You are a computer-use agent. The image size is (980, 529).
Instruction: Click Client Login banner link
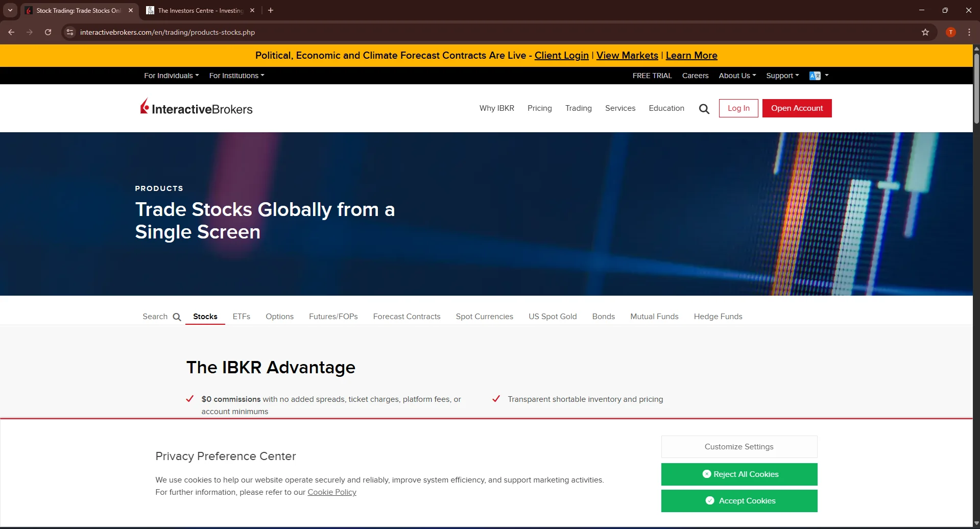(562, 55)
